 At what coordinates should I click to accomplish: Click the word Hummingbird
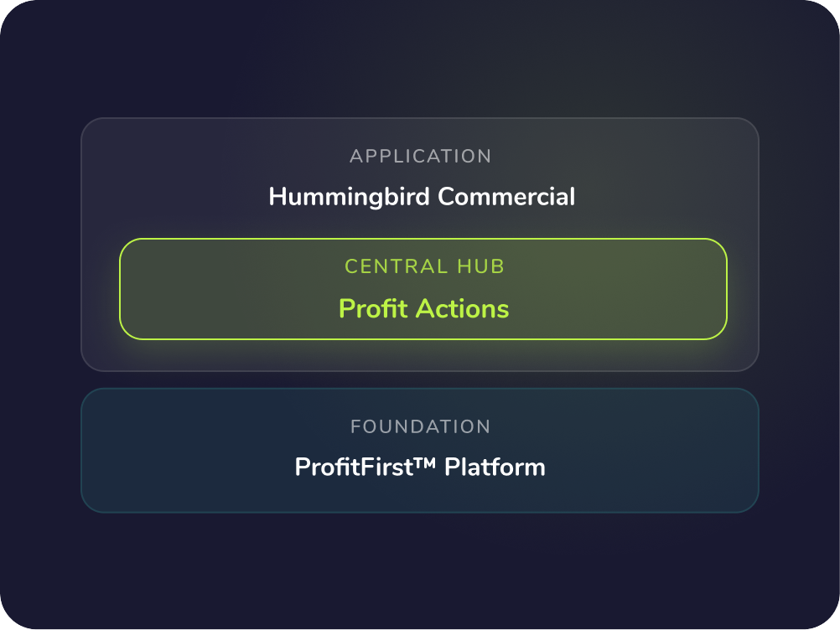click(x=350, y=196)
